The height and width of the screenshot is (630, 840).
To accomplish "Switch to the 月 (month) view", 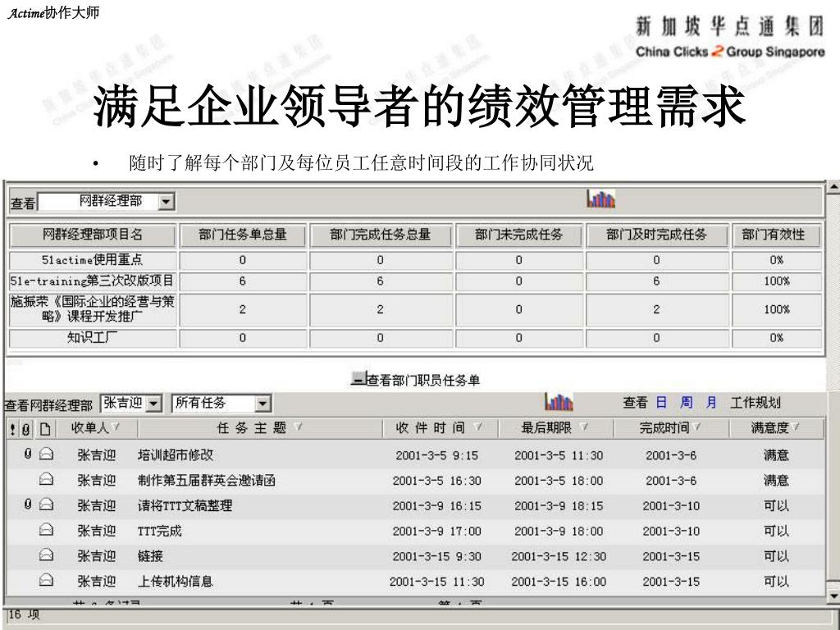I will click(711, 402).
